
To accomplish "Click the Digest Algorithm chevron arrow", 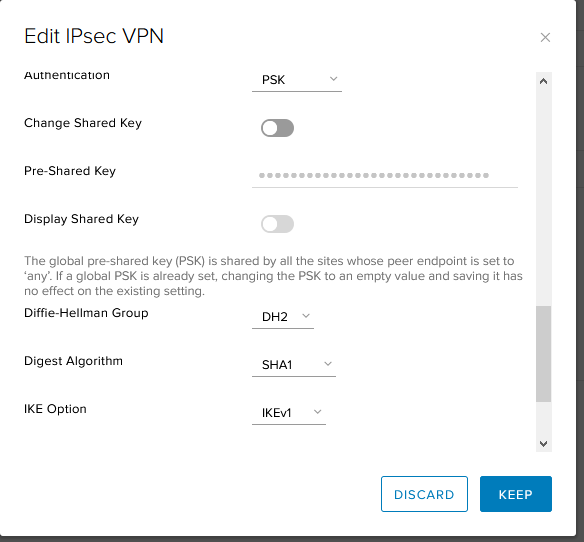I will (328, 364).
